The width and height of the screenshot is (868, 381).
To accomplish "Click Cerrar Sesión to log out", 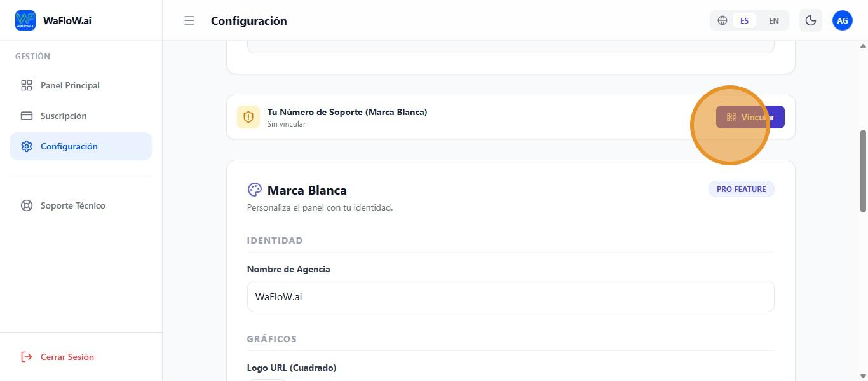I will coord(67,357).
